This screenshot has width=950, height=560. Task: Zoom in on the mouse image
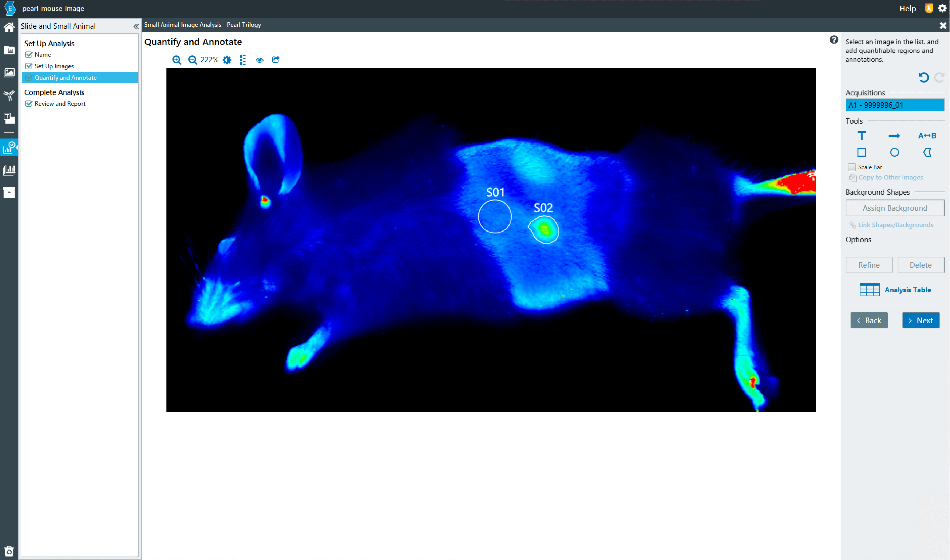177,60
